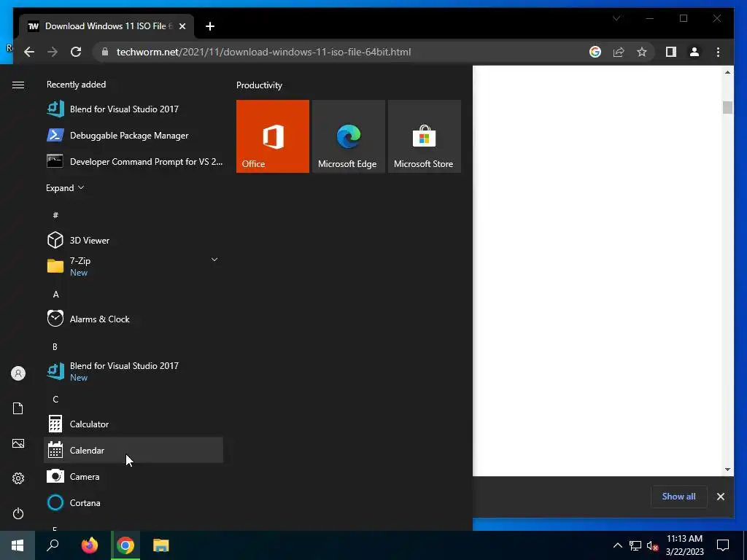Click the site lock icon in address bar

[105, 52]
